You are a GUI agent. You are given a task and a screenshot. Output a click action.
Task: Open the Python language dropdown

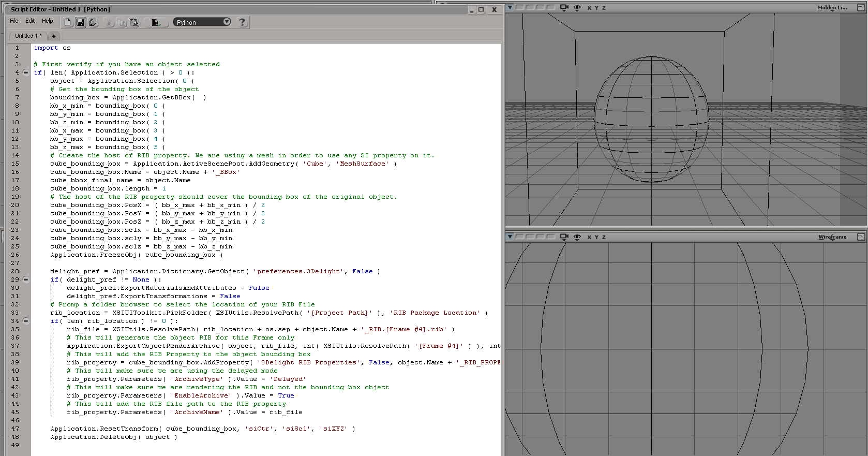pos(202,22)
